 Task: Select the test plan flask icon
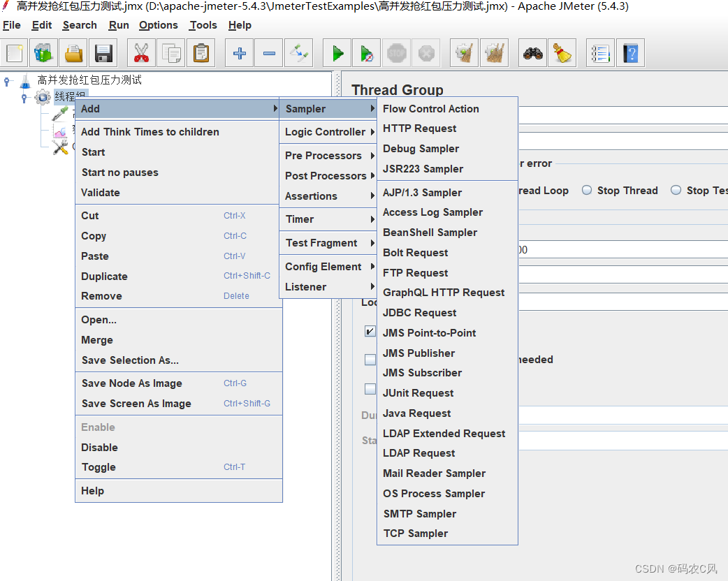click(x=25, y=81)
